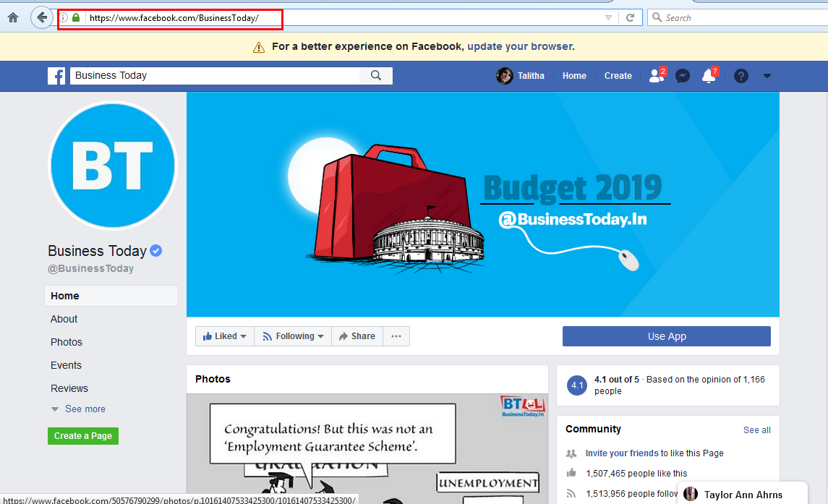Open account settings dropdown arrow
This screenshot has width=828, height=504.
767,76
